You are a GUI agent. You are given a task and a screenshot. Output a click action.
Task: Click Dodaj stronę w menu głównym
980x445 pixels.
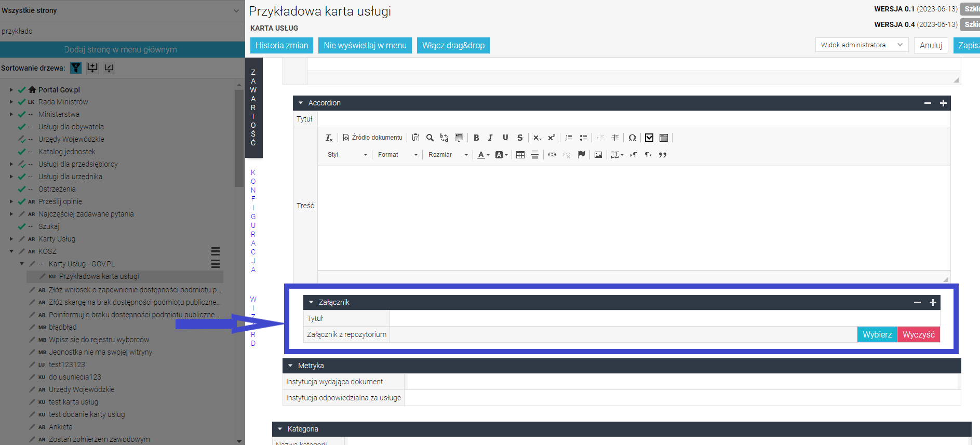click(x=120, y=49)
